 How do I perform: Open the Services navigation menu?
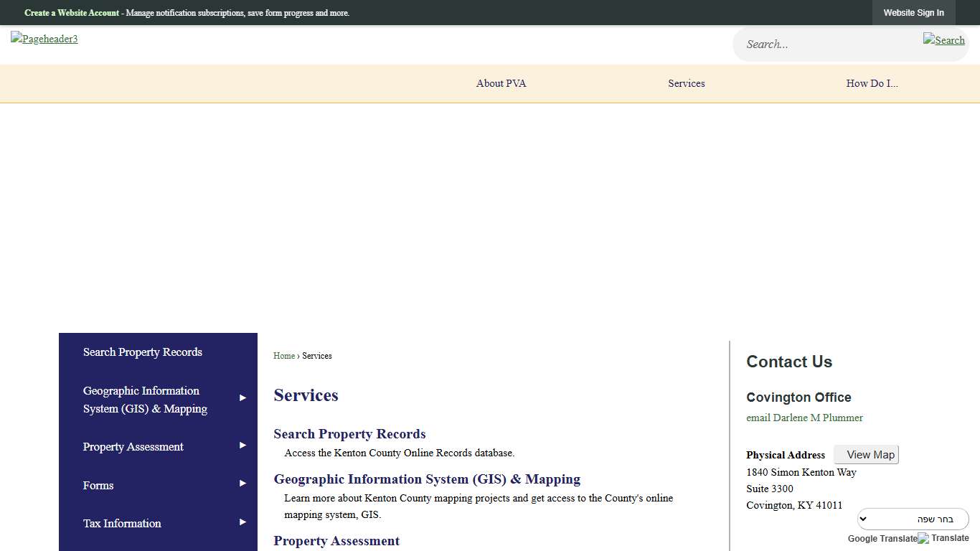point(686,83)
